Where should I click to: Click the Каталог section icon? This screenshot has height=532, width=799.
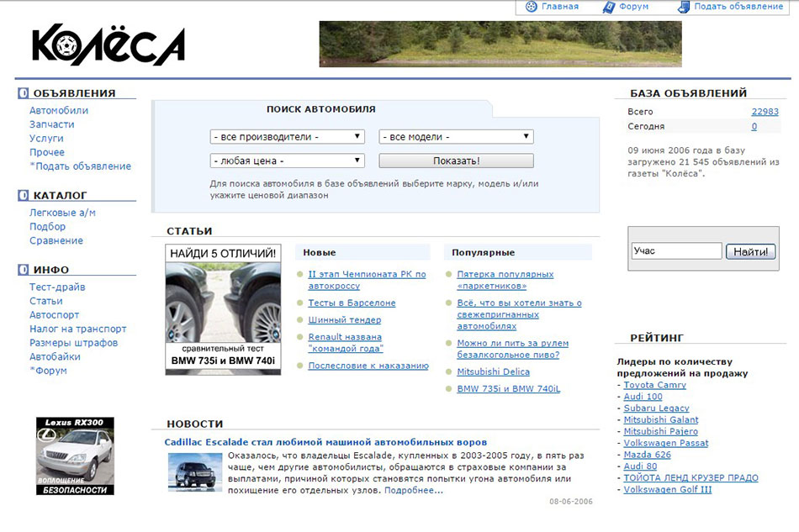coord(23,196)
